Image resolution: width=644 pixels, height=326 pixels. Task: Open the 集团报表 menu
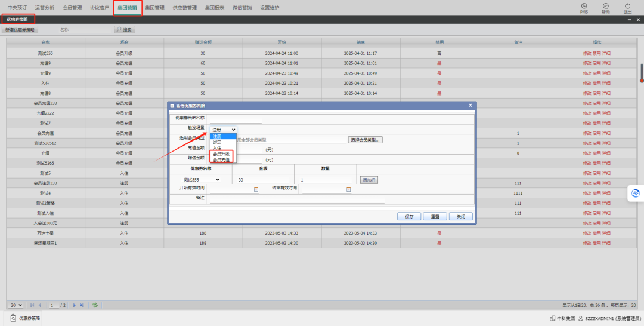[x=215, y=7]
